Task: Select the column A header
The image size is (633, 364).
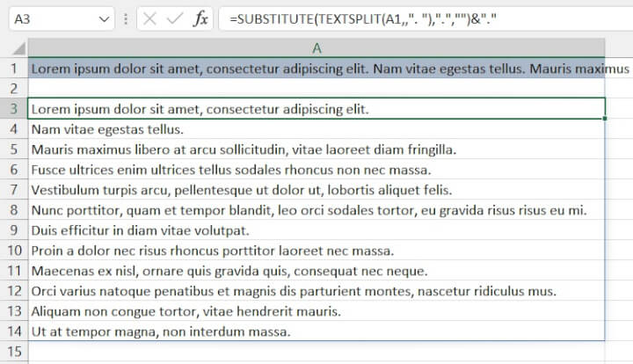Action: tap(316, 47)
